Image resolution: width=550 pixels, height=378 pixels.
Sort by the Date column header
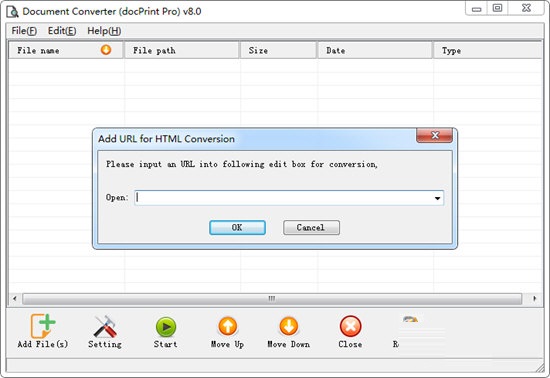tap(375, 50)
